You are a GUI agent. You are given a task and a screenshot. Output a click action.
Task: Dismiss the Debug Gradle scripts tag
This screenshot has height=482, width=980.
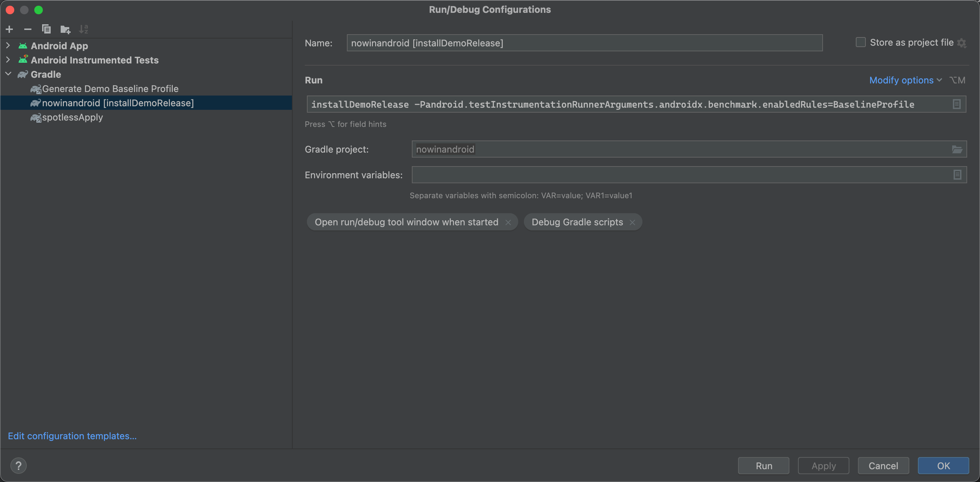pyautogui.click(x=632, y=222)
